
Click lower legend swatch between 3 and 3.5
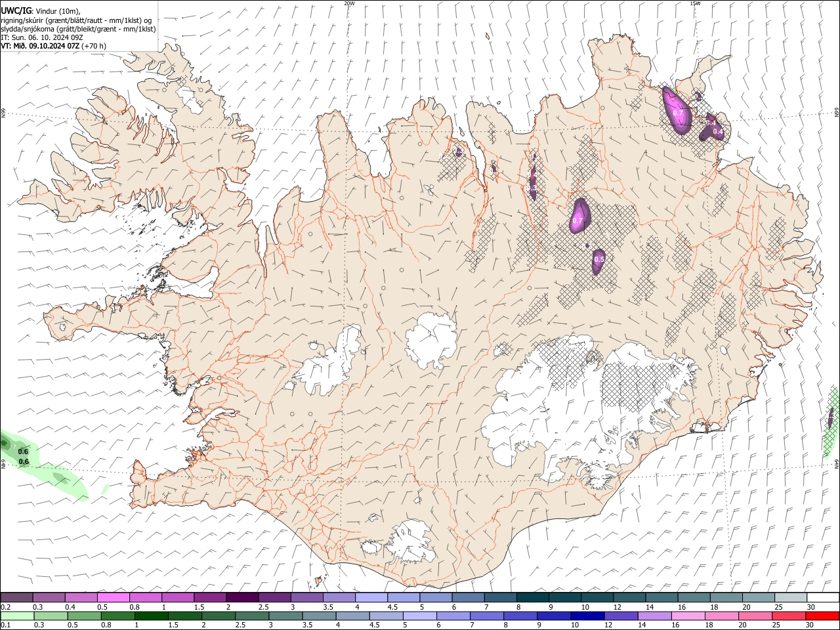click(285, 616)
